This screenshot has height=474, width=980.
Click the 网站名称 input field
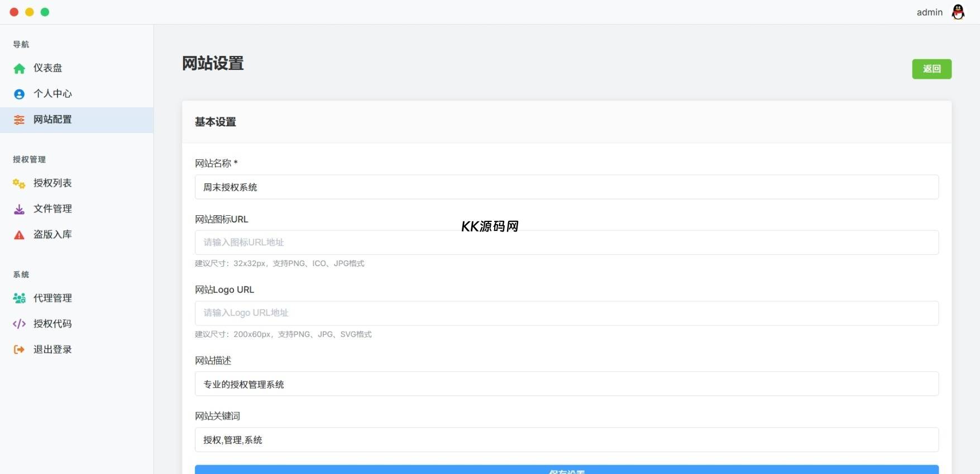(566, 187)
